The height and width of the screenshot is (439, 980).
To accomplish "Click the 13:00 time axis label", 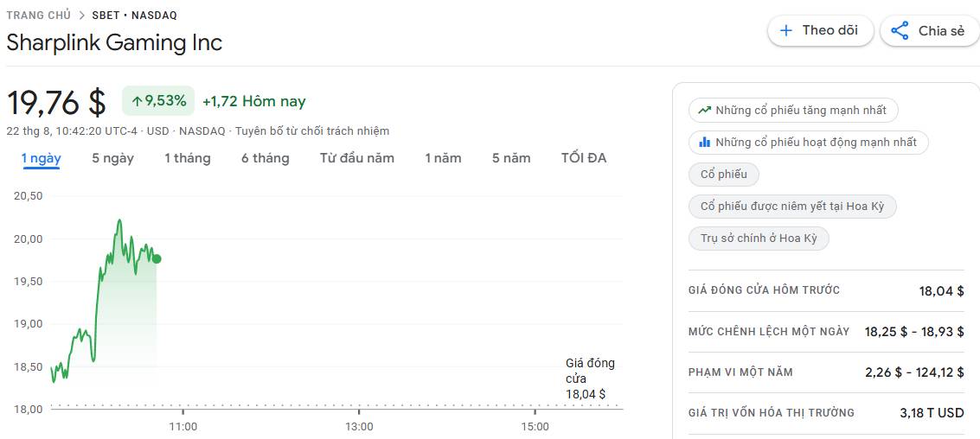I will point(359,427).
